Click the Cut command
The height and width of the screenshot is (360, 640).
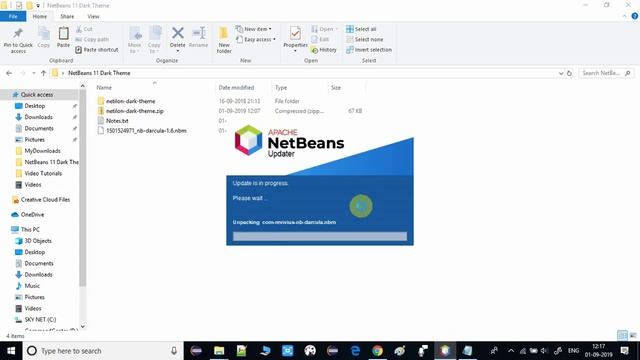[x=84, y=29]
